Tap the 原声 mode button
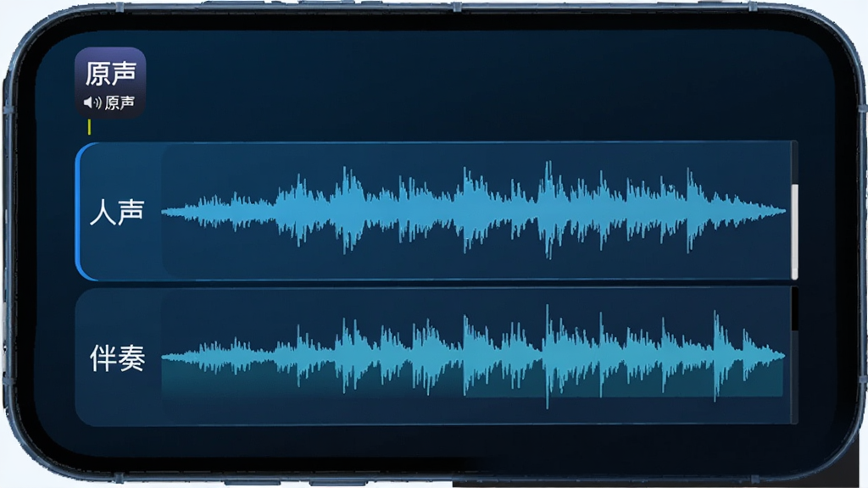Viewport: 868px width, 488px height. (110, 82)
